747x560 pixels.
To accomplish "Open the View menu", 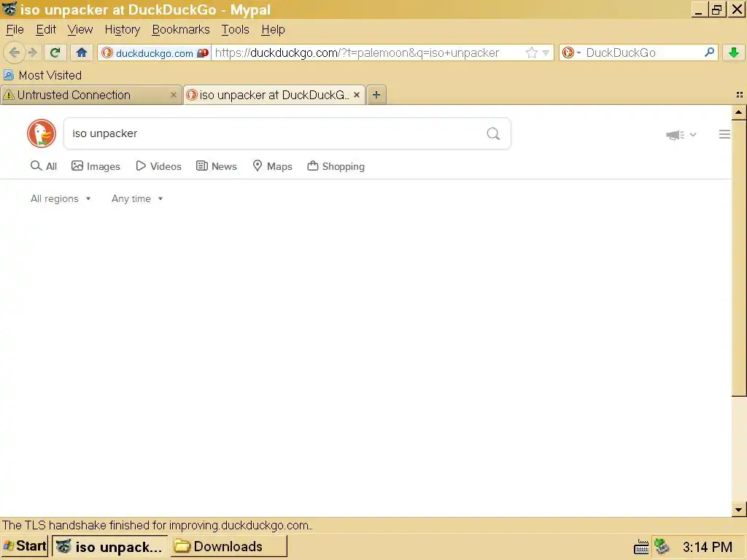I will pos(80,29).
